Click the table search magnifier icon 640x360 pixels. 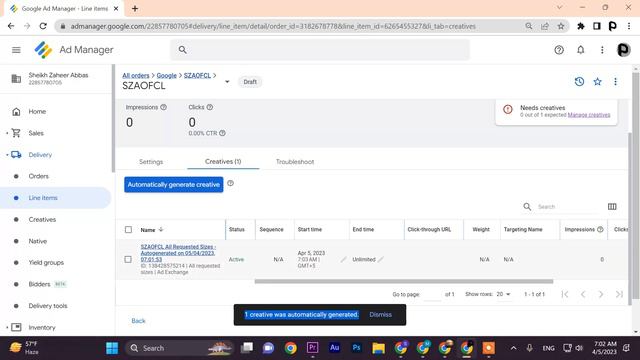pyautogui.click(x=527, y=207)
